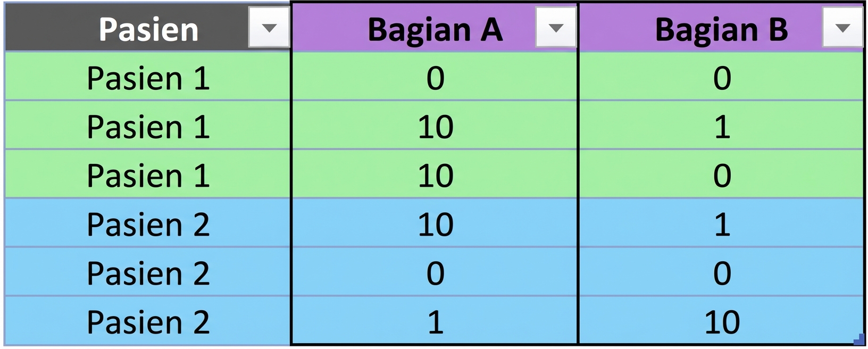Select the first Pasien 2 cell

146,223
